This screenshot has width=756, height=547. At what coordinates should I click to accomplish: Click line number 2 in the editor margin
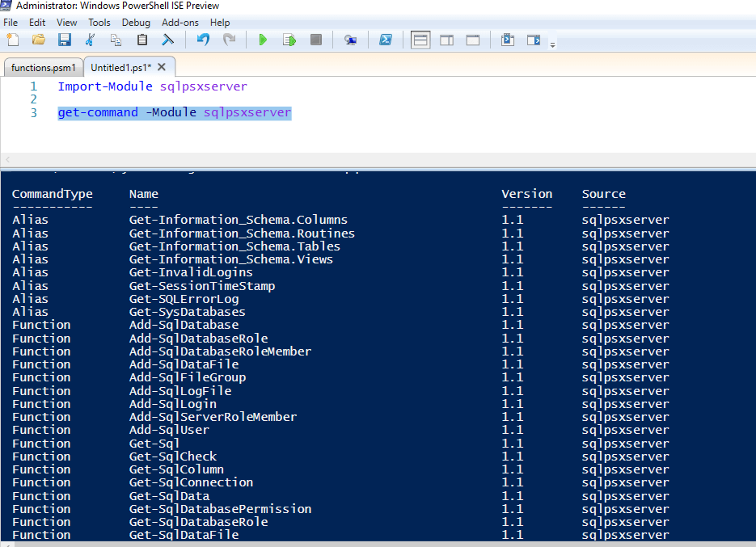(x=33, y=99)
